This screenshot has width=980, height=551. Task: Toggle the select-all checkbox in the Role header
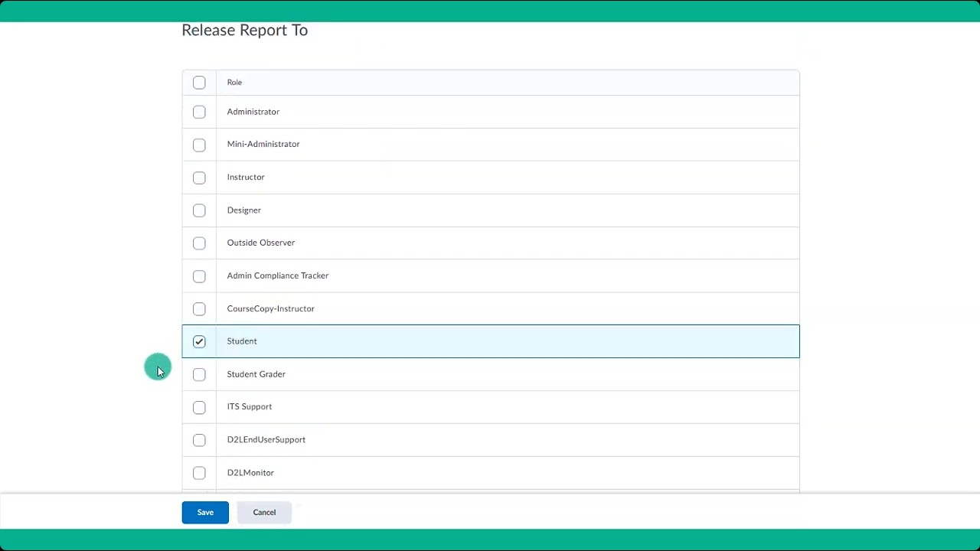pos(199,83)
